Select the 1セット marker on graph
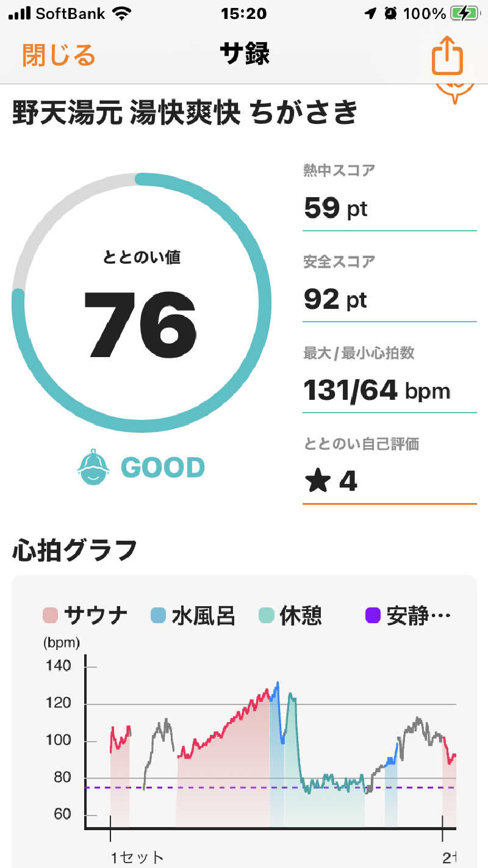The height and width of the screenshot is (868, 488). click(x=137, y=858)
